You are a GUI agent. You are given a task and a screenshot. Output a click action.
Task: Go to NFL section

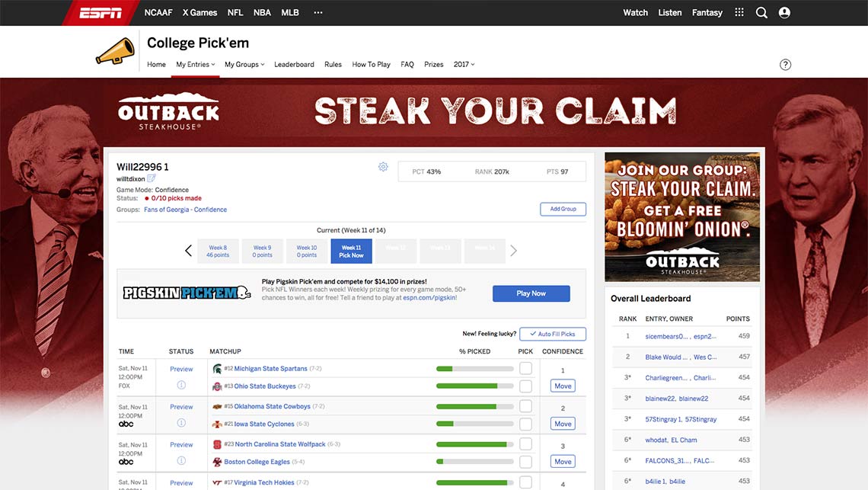(235, 12)
